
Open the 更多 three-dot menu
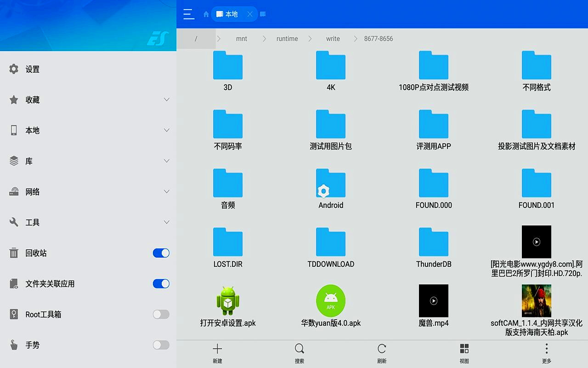pos(546,349)
